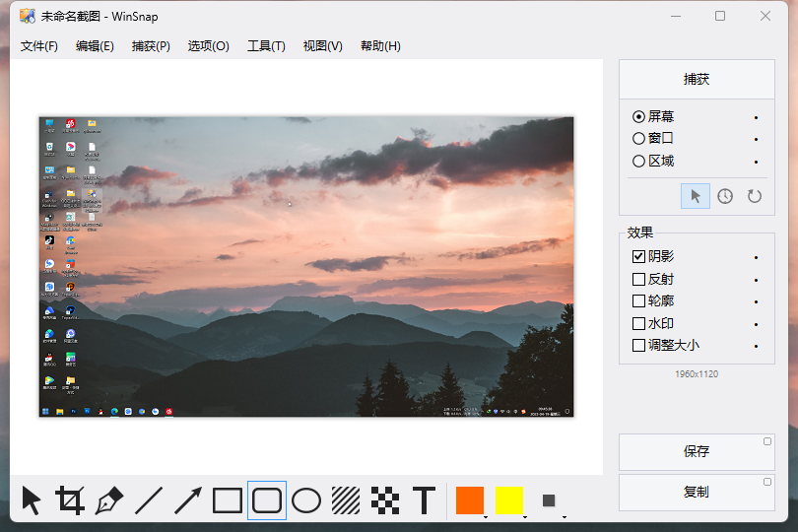The height and width of the screenshot is (532, 798).
Task: Click the repeat last capture icon
Action: 755,196
